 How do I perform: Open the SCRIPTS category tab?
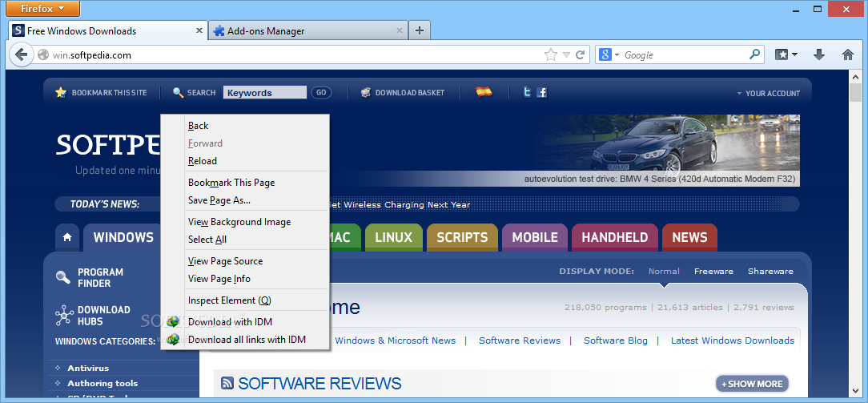(462, 237)
